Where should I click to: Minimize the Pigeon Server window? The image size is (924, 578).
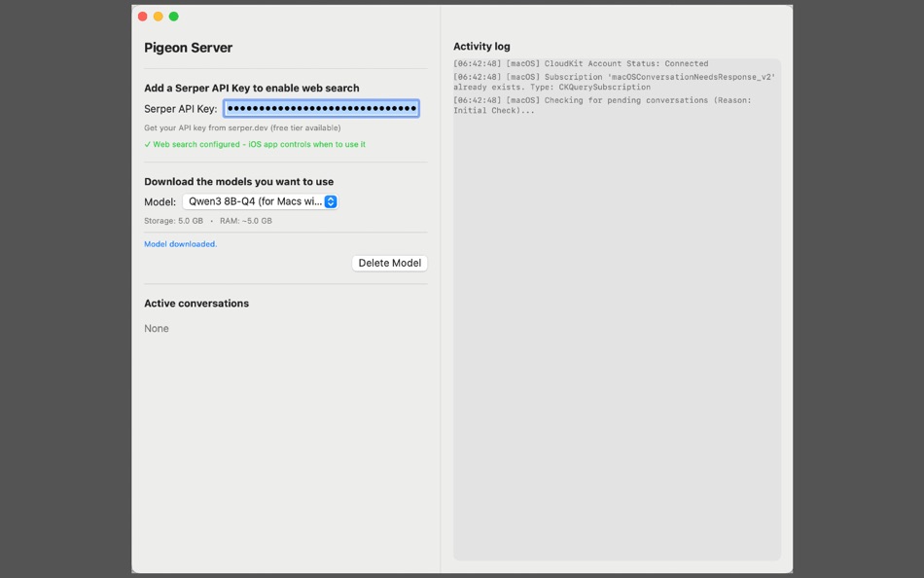(x=157, y=16)
